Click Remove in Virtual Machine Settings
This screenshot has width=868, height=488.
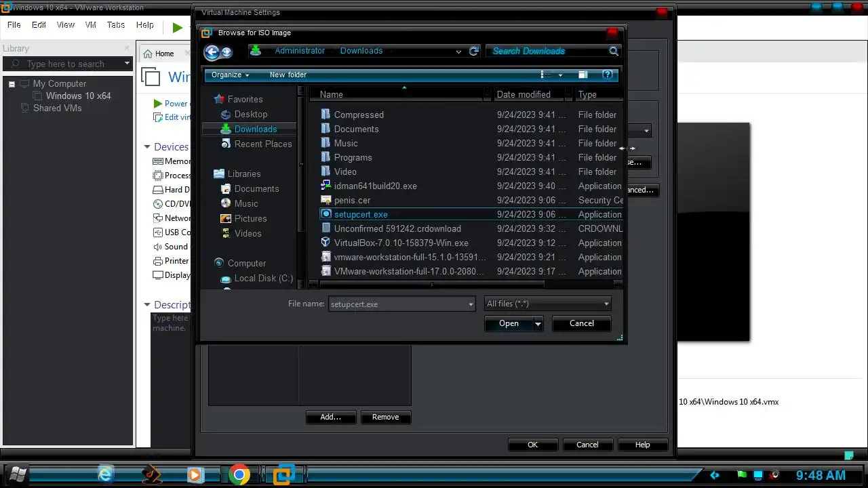click(x=385, y=417)
